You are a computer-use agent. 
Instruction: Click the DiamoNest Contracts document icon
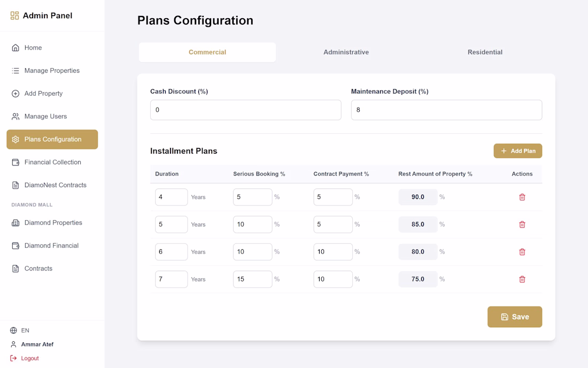[x=16, y=185]
